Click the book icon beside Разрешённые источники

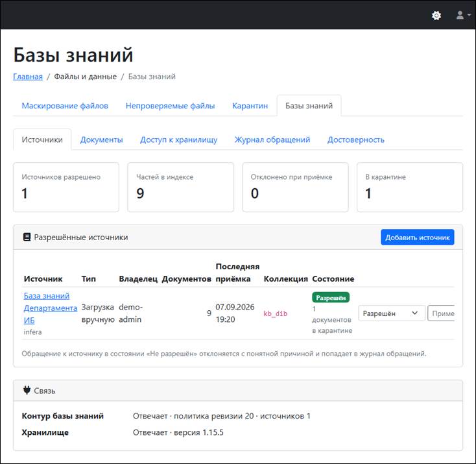tap(27, 237)
